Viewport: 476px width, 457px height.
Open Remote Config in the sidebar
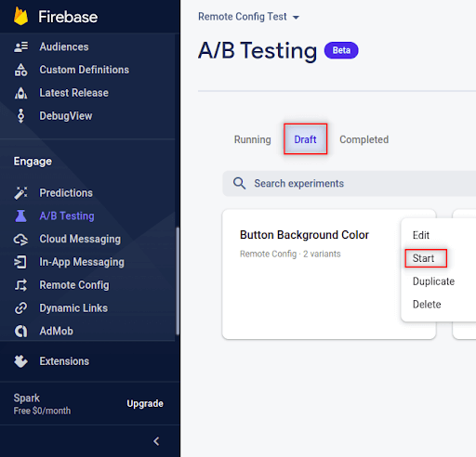[x=74, y=285]
